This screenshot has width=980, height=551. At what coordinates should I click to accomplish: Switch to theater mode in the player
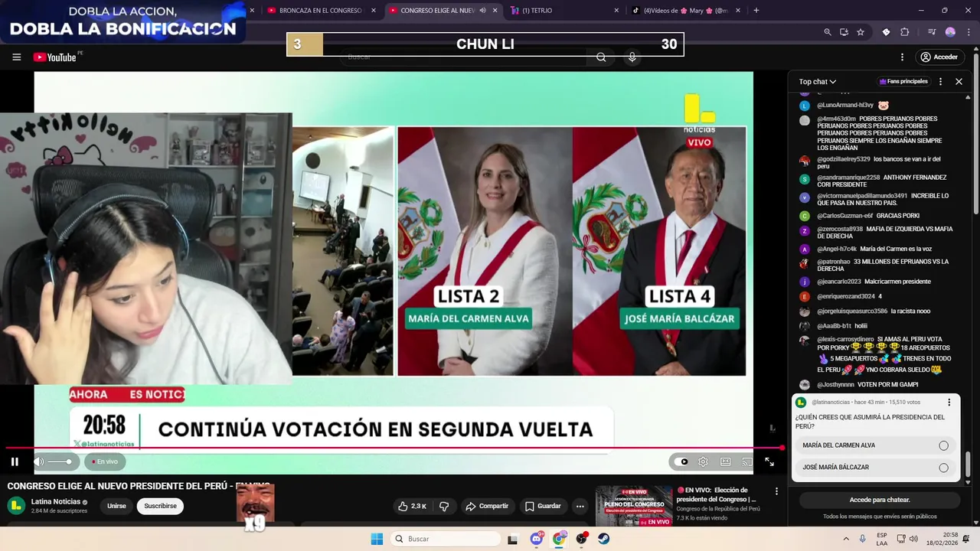[725, 461]
